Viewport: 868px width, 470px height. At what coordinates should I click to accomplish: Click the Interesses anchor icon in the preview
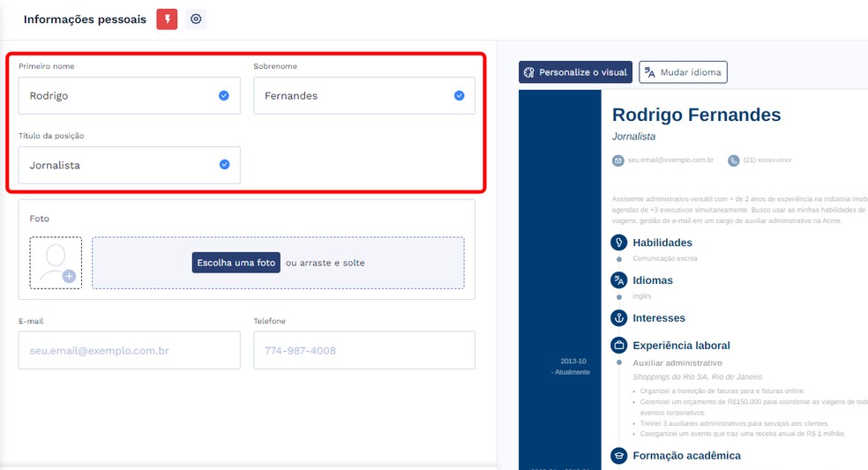pos(619,317)
